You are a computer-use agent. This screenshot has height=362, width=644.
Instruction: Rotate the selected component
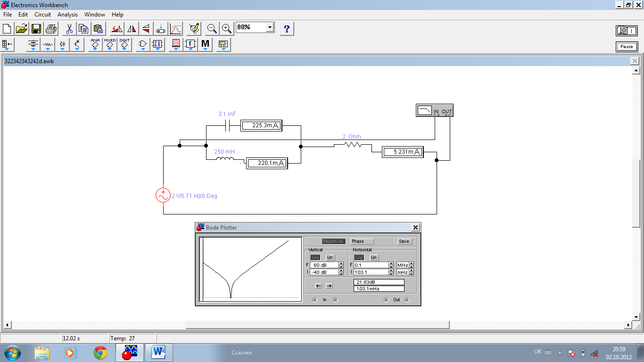117,29
